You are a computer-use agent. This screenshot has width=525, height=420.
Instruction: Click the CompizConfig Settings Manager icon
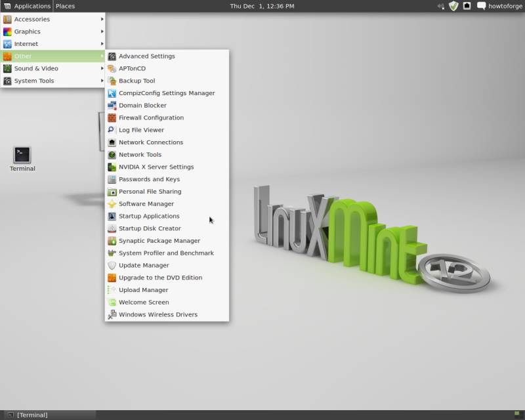(x=112, y=93)
